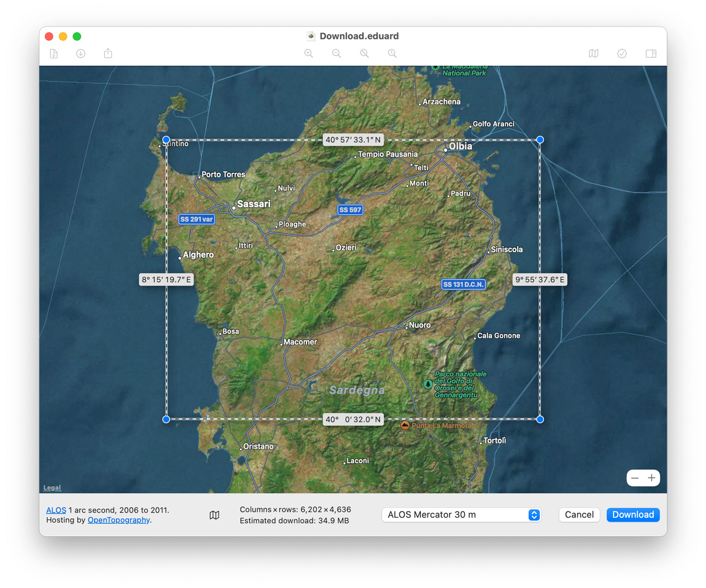Select the zoom-out magnifier icon
The image size is (706, 588).
point(336,53)
